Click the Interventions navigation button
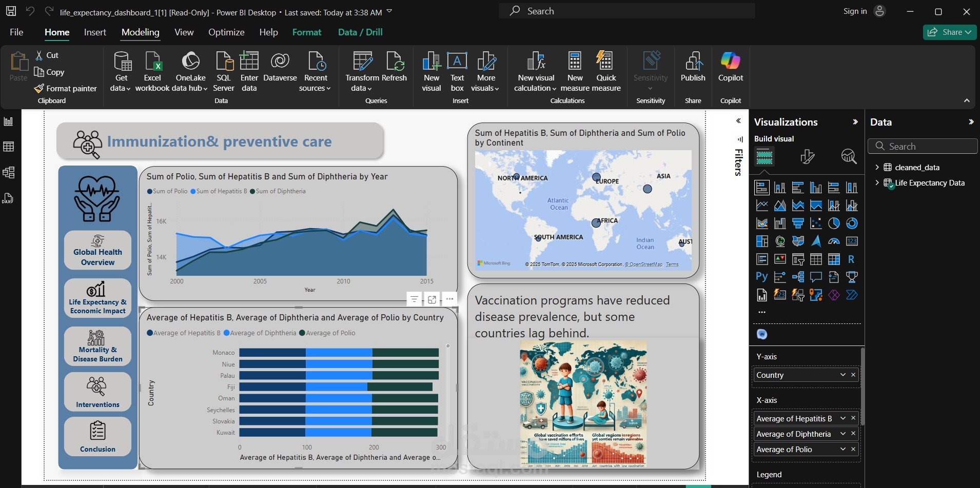Viewport: 980px width, 488px height. tap(97, 392)
